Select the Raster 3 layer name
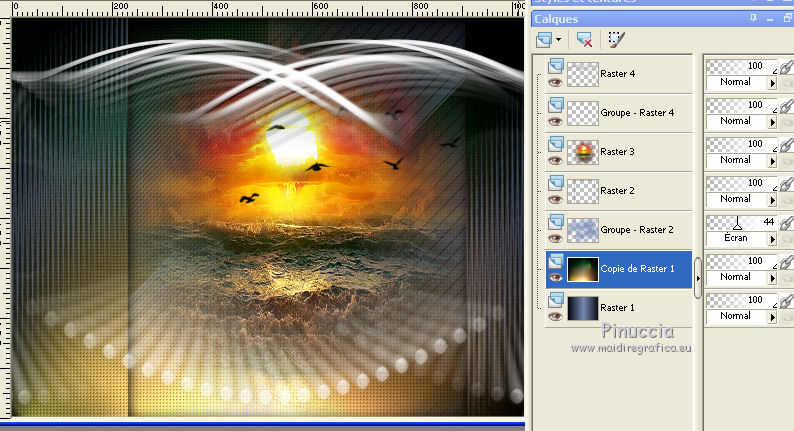This screenshot has width=794, height=431. (617, 151)
